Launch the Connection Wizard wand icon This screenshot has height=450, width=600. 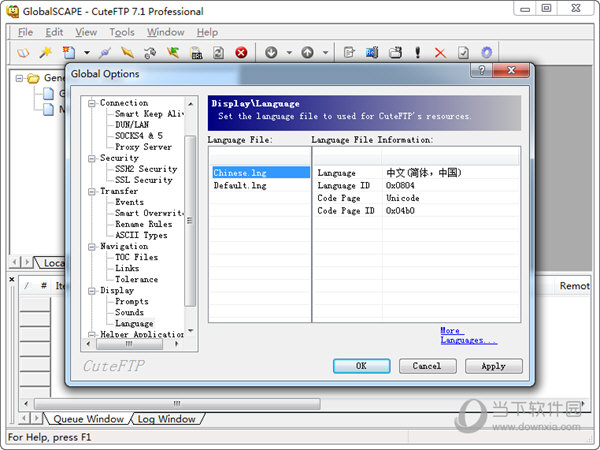coord(46,52)
